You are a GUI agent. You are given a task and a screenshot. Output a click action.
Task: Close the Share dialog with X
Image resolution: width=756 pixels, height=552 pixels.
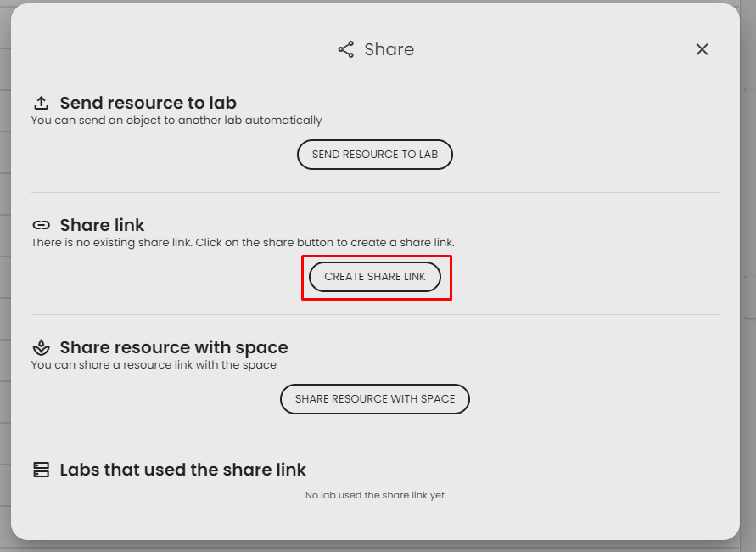702,49
